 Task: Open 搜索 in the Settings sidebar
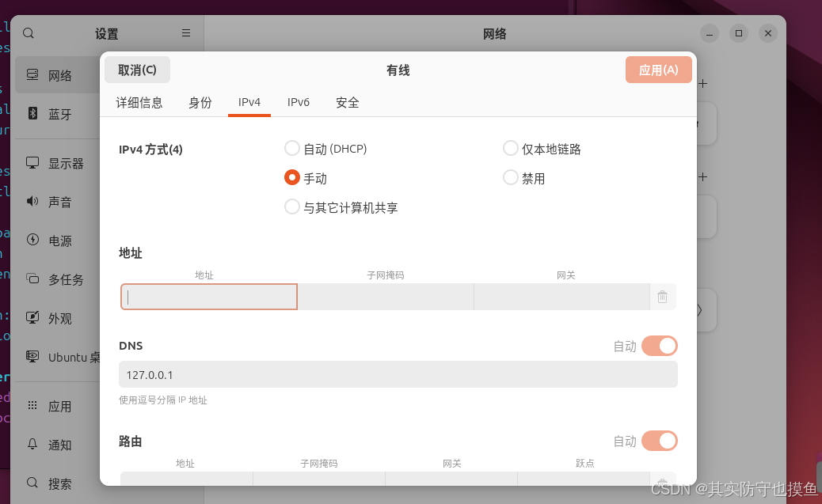pyautogui.click(x=59, y=484)
